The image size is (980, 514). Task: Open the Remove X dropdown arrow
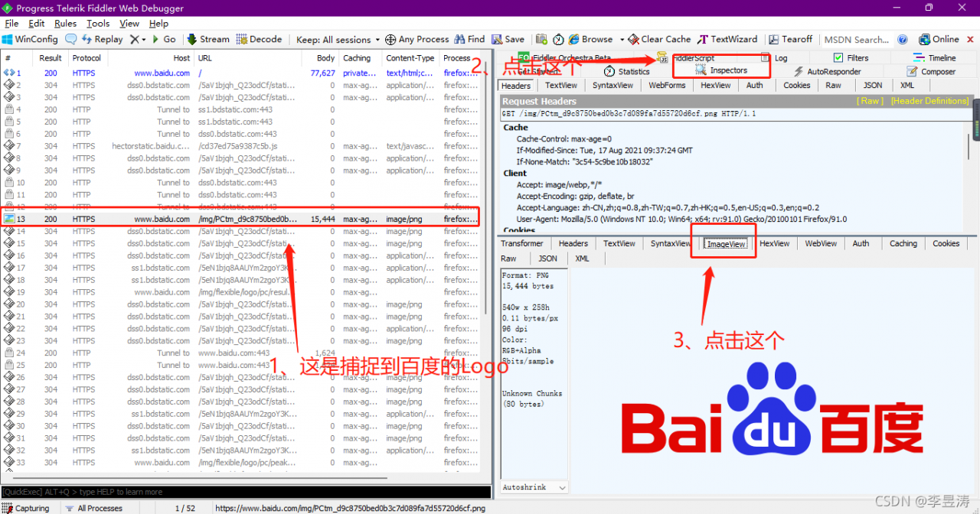[x=143, y=40]
